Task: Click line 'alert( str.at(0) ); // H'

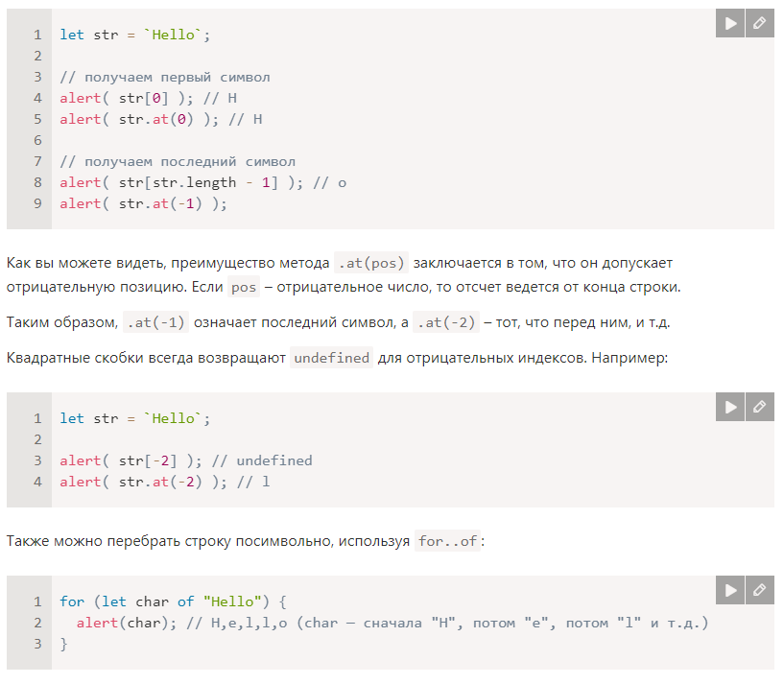Action: click(x=161, y=120)
